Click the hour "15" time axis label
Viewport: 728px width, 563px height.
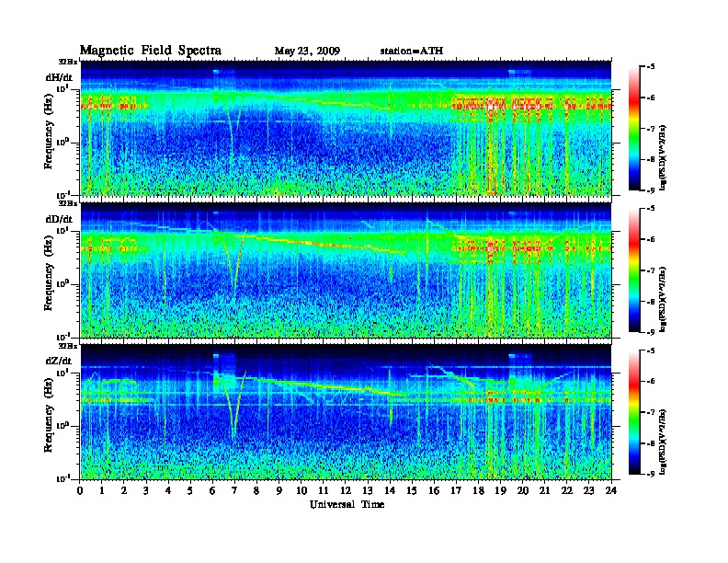point(413,491)
